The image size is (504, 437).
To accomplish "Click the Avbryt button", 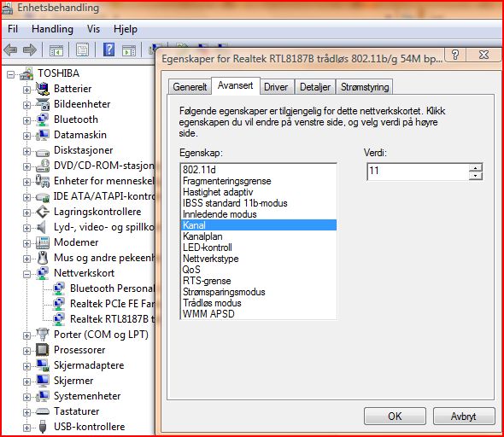I will (x=464, y=417).
